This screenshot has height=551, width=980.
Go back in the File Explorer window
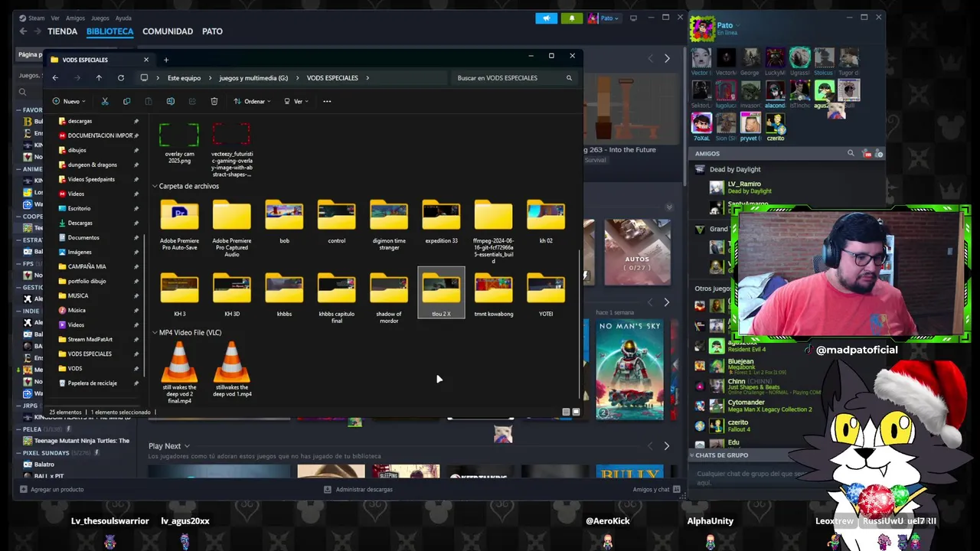click(55, 78)
